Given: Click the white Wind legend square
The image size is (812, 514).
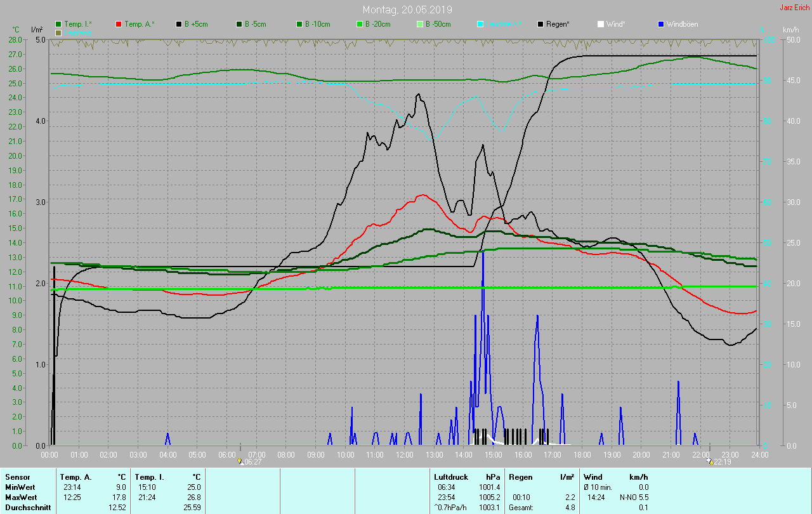Looking at the screenshot, I should (x=601, y=24).
